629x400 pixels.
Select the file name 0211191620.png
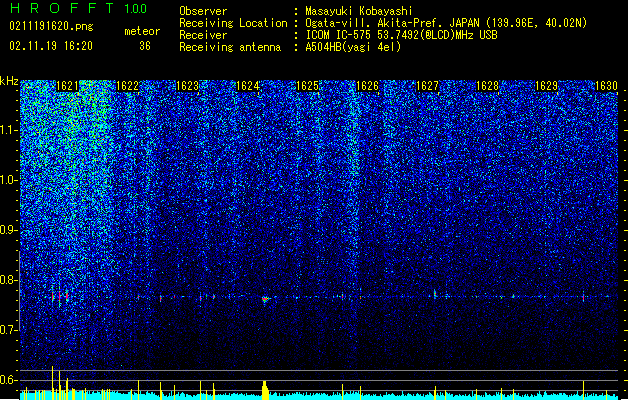pos(51,26)
